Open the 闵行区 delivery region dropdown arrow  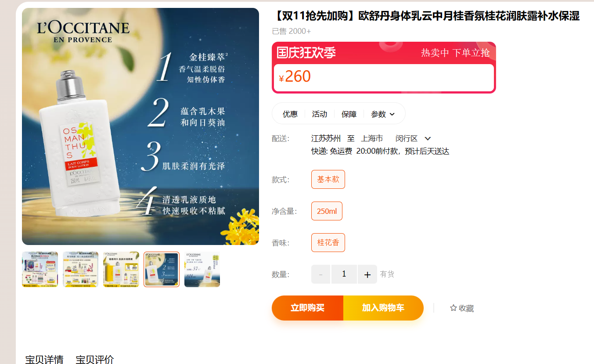pyautogui.click(x=428, y=138)
